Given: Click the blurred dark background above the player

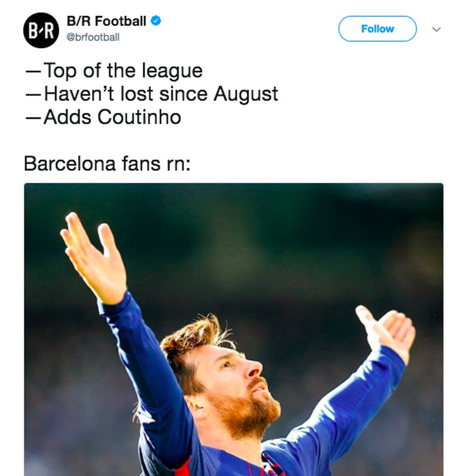Looking at the screenshot, I should coord(264,235).
